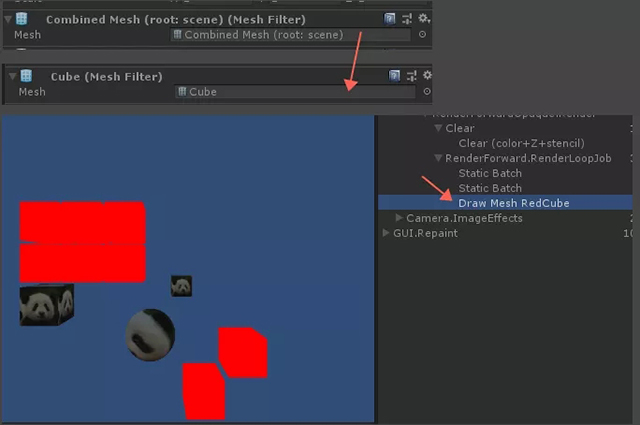The width and height of the screenshot is (640, 425).
Task: Collapse RenderForward.RenderLoopJob node
Action: [x=438, y=158]
